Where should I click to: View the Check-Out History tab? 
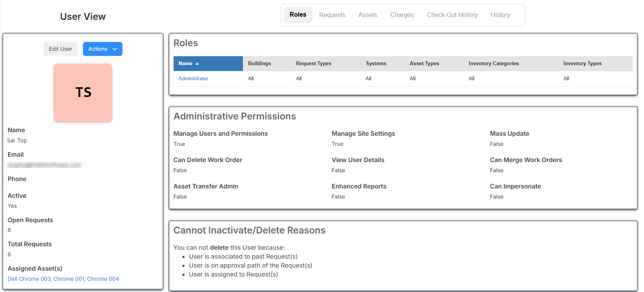(452, 15)
